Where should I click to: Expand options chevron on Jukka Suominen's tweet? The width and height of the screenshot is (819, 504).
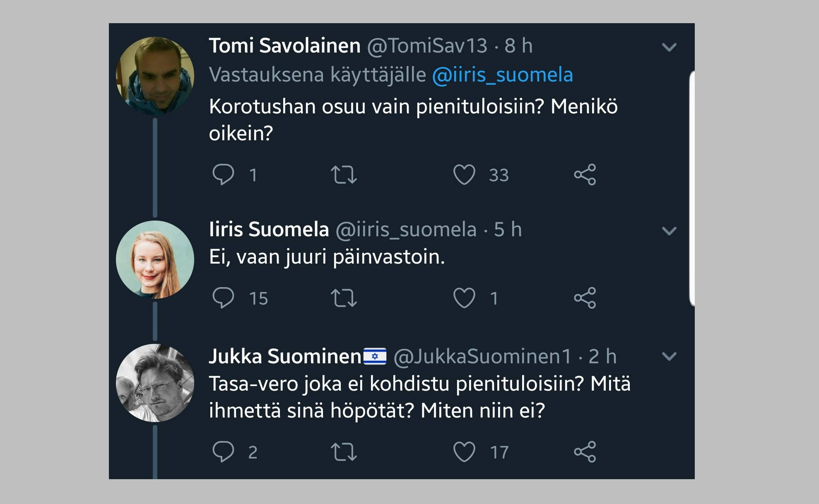pyautogui.click(x=669, y=356)
